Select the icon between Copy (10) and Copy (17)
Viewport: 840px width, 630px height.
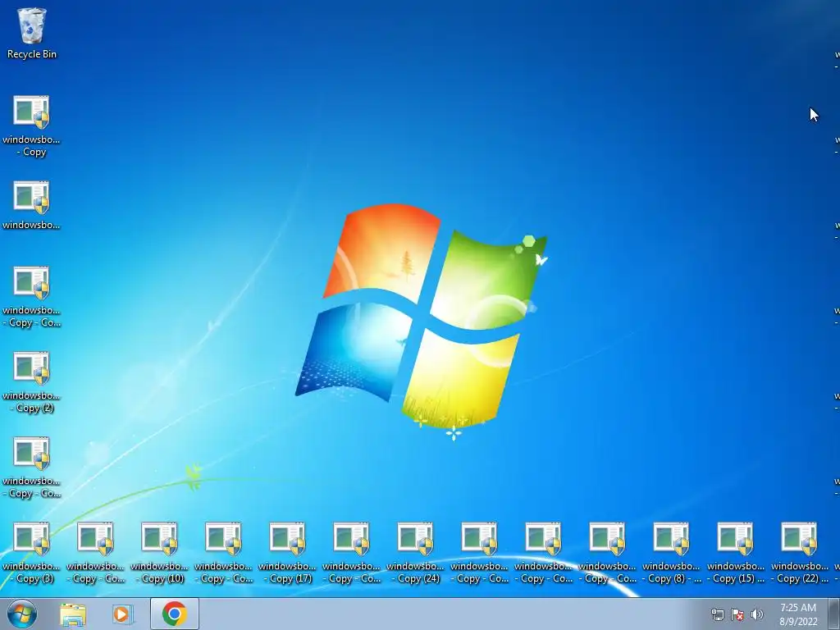tap(223, 553)
